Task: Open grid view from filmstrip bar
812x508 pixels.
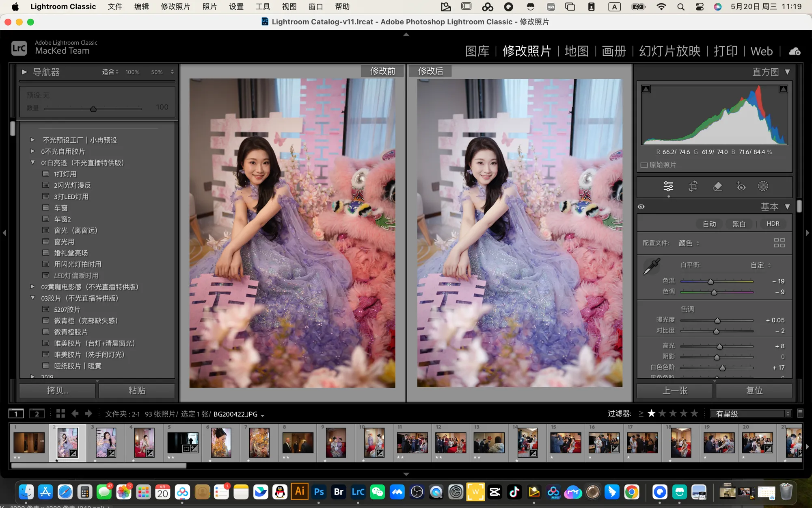Action: click(60, 414)
